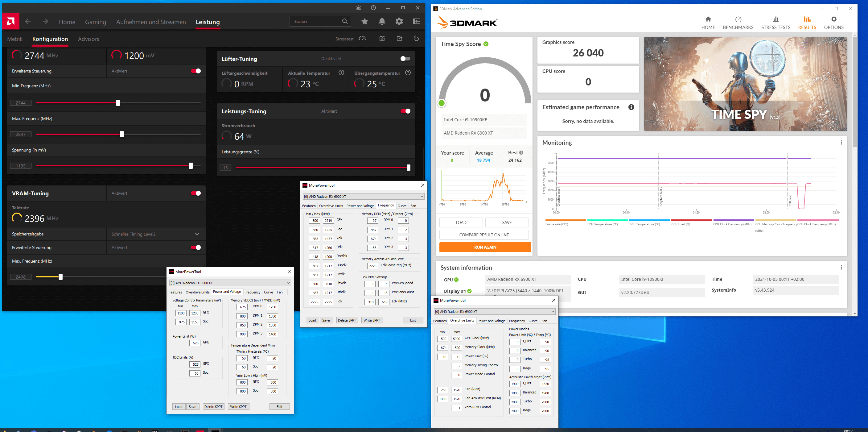The image size is (868, 432).
Task: Click the Leistungsgrenze (%) slider handle
Action: click(408, 168)
